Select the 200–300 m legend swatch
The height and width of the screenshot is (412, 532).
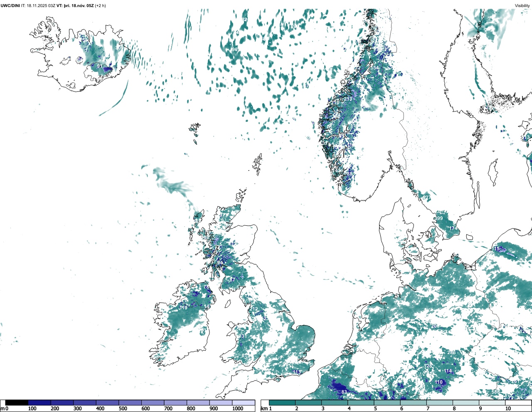[62, 403]
